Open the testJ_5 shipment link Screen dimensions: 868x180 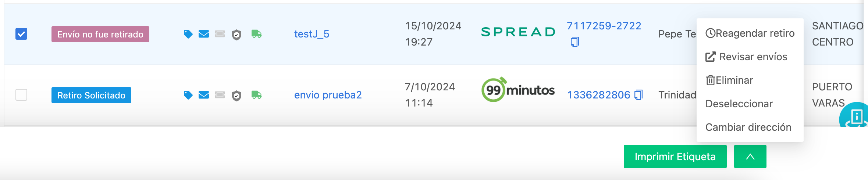[312, 34]
